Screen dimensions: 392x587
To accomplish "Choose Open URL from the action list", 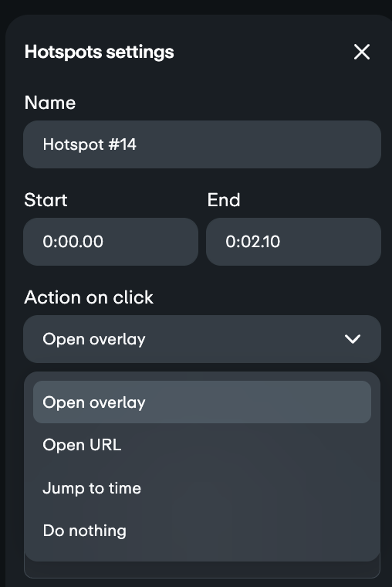I will click(202, 445).
